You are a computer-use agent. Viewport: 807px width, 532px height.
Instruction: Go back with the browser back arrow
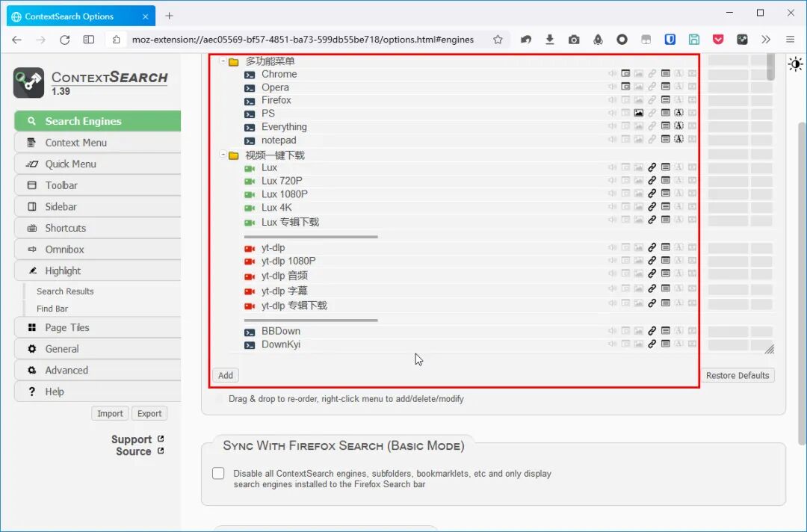16,40
